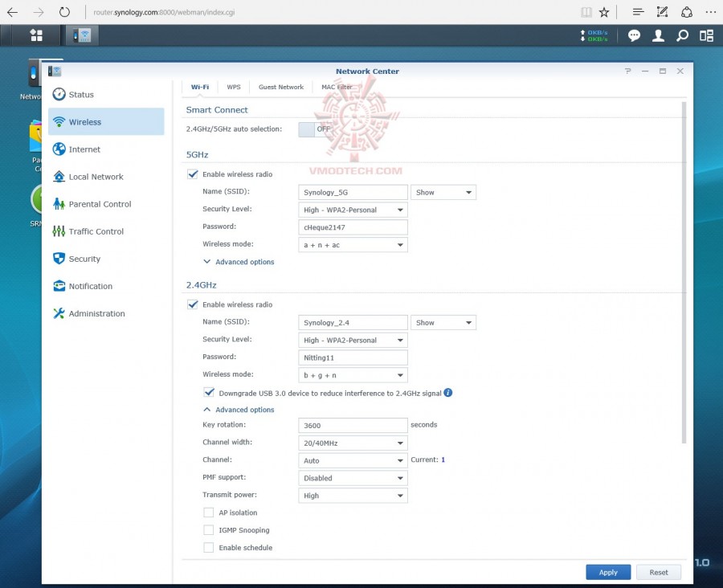Open Transmit power dropdown
This screenshot has height=588, width=723.
(x=353, y=496)
